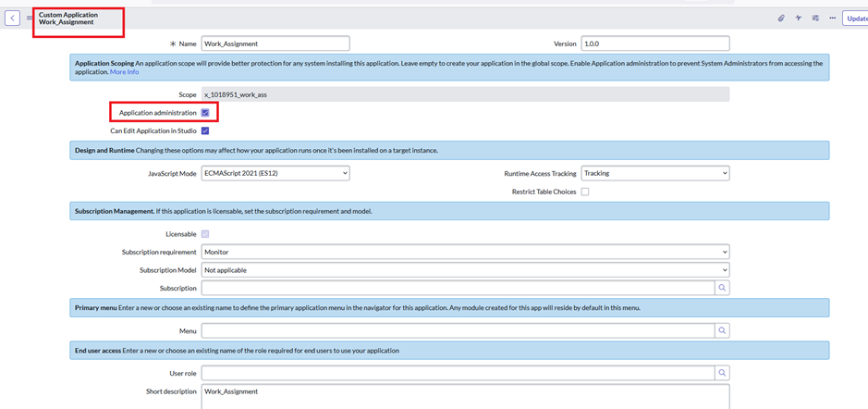Click the Subscription lookup search icon
Image resolution: width=868 pixels, height=409 pixels.
point(722,288)
